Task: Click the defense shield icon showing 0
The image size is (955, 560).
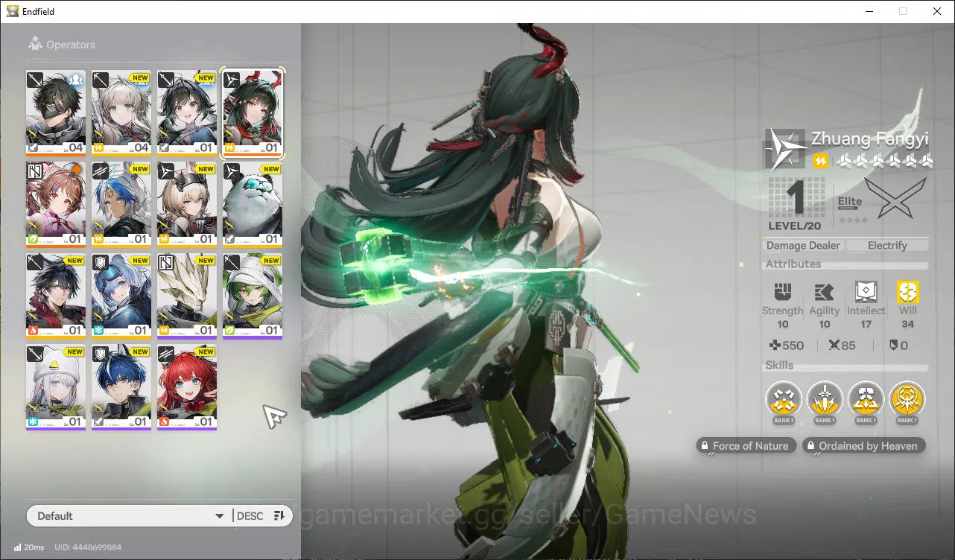Action: pyautogui.click(x=894, y=346)
